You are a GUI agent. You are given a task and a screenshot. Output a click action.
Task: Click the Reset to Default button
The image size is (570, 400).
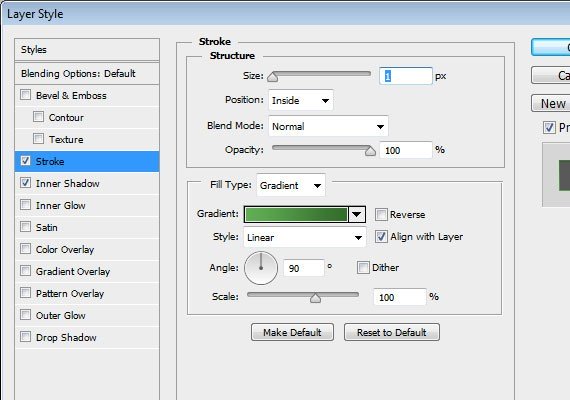tap(392, 332)
